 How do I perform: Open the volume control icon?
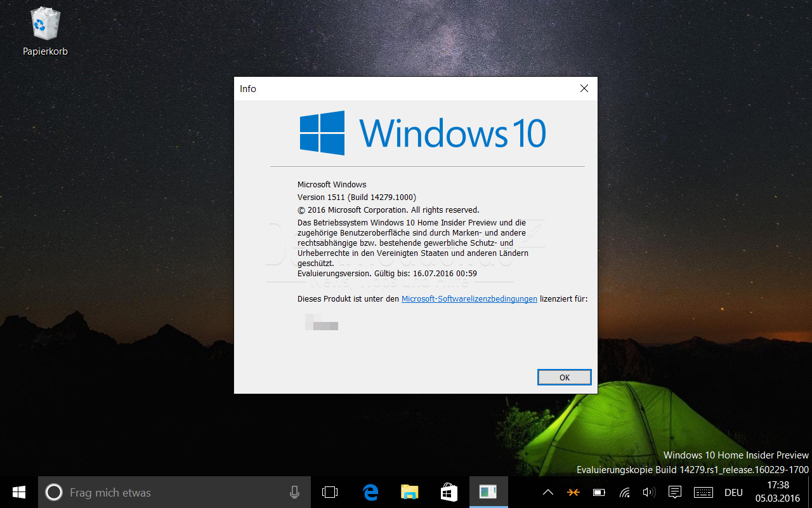click(x=649, y=492)
